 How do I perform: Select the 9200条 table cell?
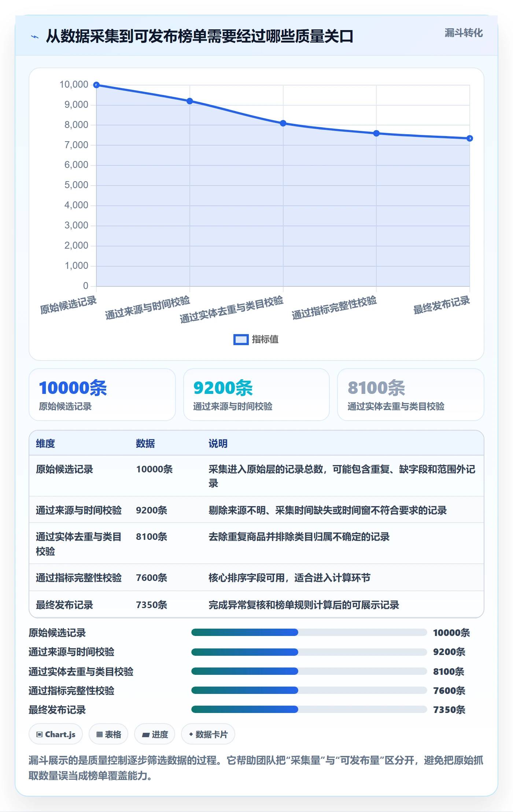click(152, 511)
